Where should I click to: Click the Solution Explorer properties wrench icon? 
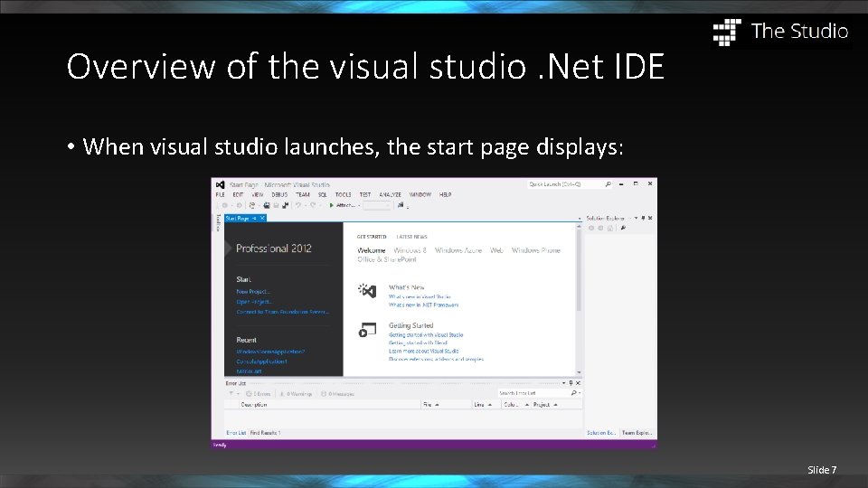click(623, 228)
